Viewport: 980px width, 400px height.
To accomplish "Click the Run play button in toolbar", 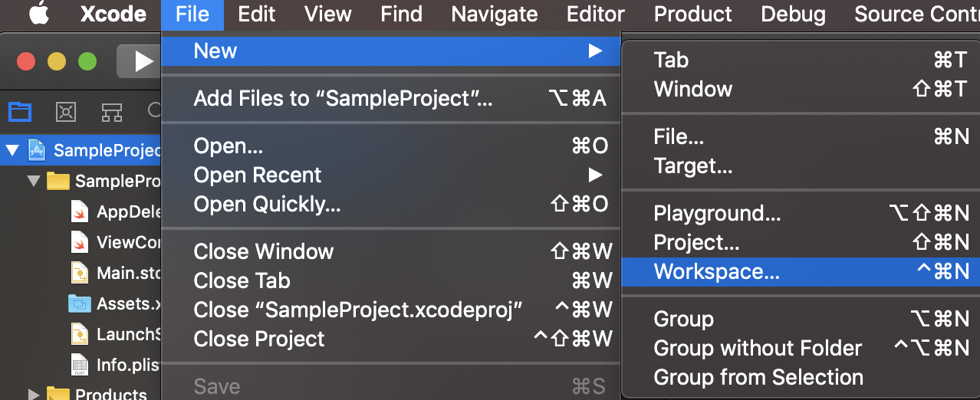I will coord(140,61).
